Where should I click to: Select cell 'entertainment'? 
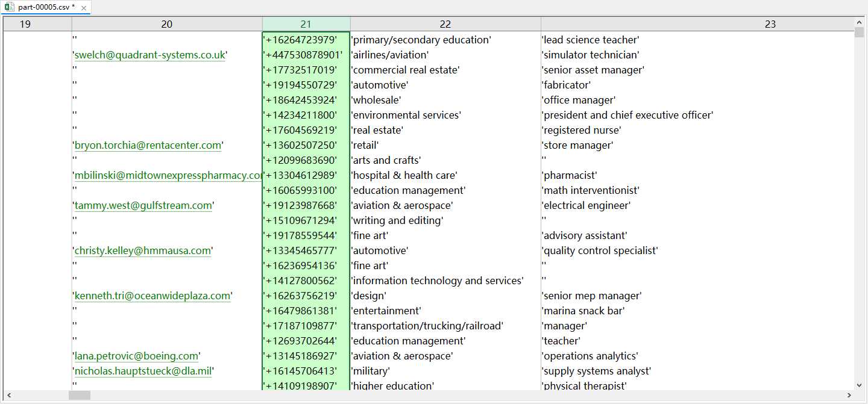coord(445,311)
